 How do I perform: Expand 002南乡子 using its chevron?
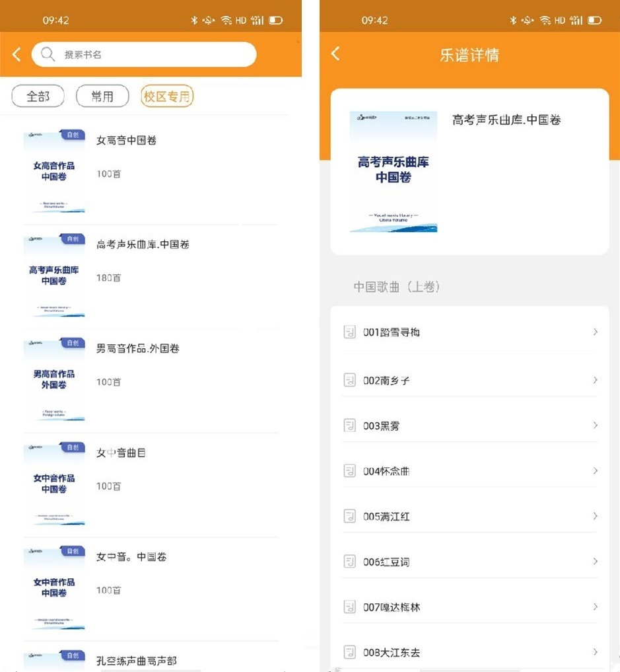[595, 380]
